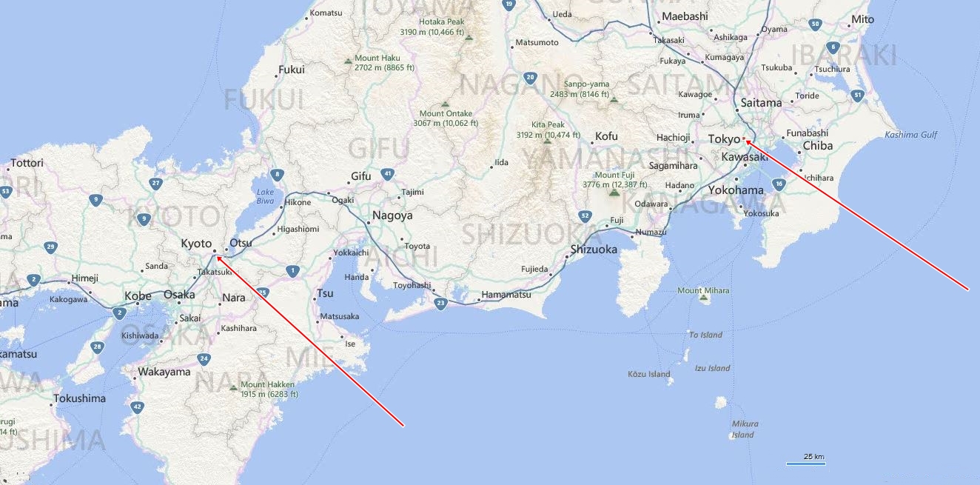Click the 25 km scale bar
980x485 pixels.
pos(805,460)
